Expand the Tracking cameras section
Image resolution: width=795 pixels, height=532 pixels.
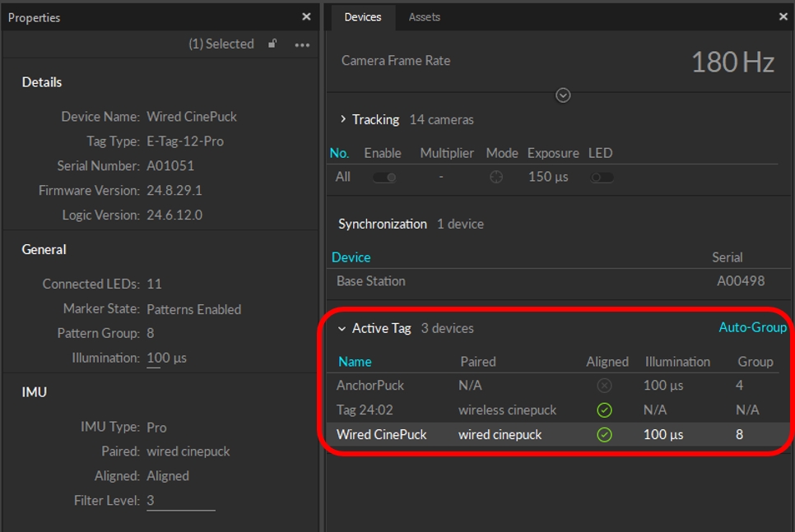point(343,119)
